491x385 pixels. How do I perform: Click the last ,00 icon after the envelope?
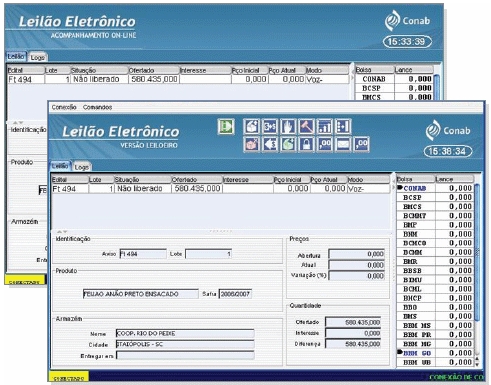coord(361,144)
